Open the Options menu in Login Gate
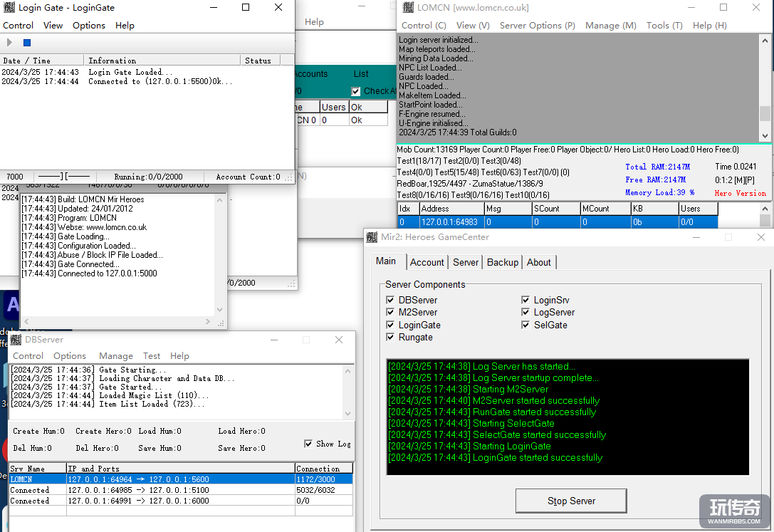The image size is (774, 532). [89, 25]
